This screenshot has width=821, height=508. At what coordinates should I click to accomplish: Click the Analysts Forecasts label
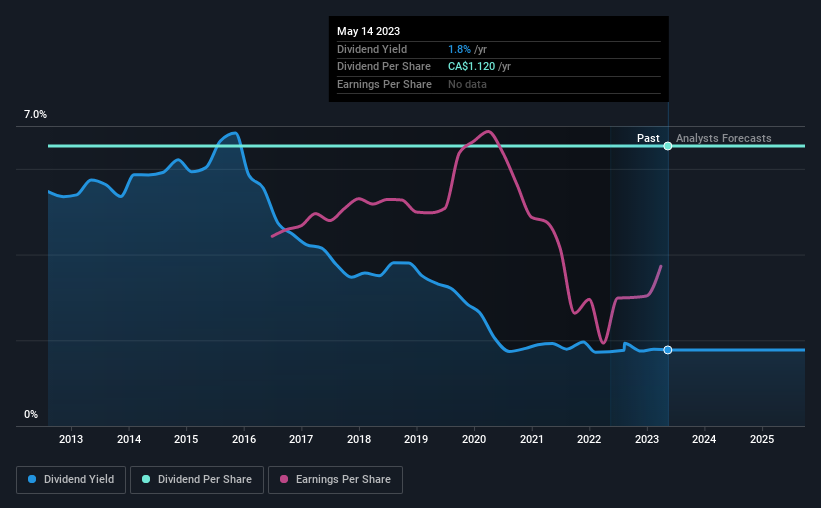724,138
